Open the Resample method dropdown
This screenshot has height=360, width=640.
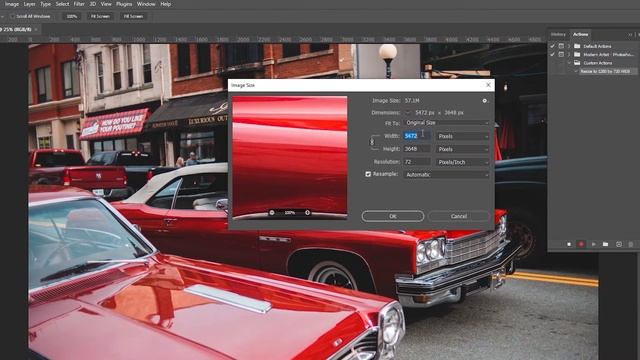447,175
